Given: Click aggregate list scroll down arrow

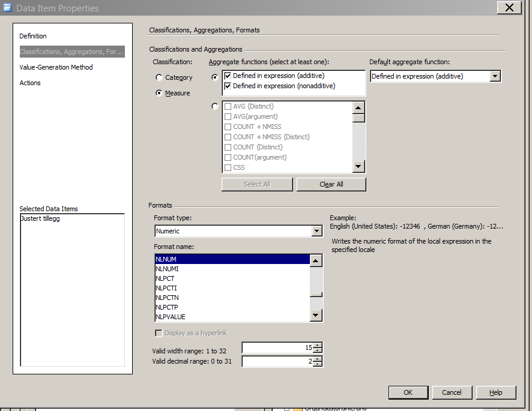Looking at the screenshot, I should [358, 166].
